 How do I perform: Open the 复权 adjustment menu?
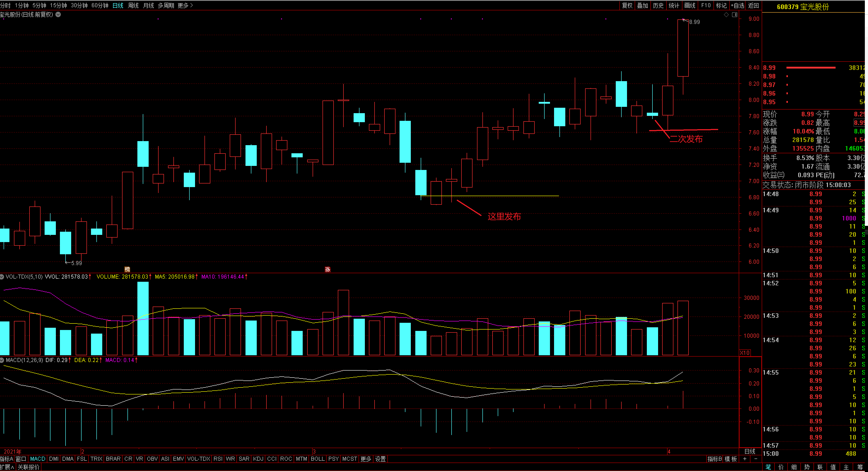coord(627,5)
